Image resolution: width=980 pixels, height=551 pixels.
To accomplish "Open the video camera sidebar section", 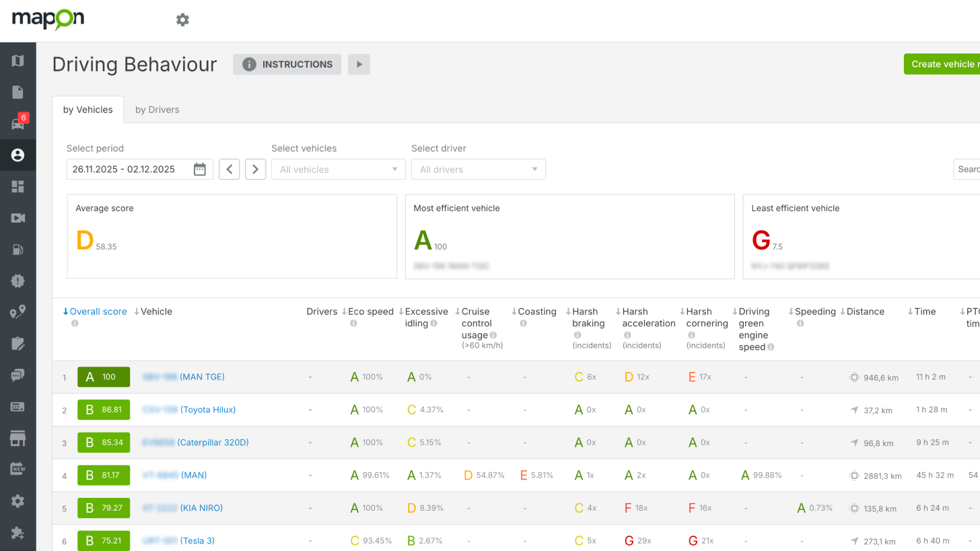I will pyautogui.click(x=18, y=218).
